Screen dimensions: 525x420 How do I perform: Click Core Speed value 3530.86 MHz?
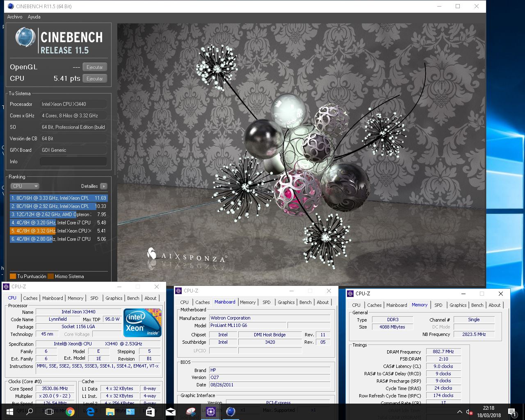[x=55, y=388]
